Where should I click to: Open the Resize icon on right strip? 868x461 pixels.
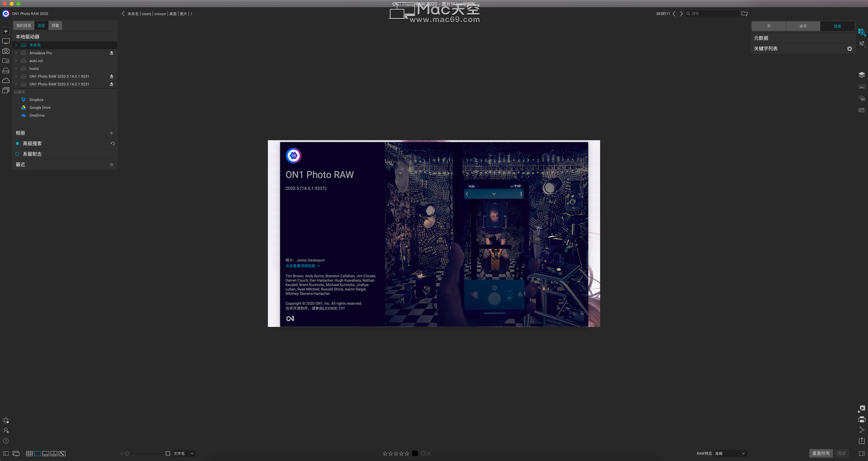862,409
